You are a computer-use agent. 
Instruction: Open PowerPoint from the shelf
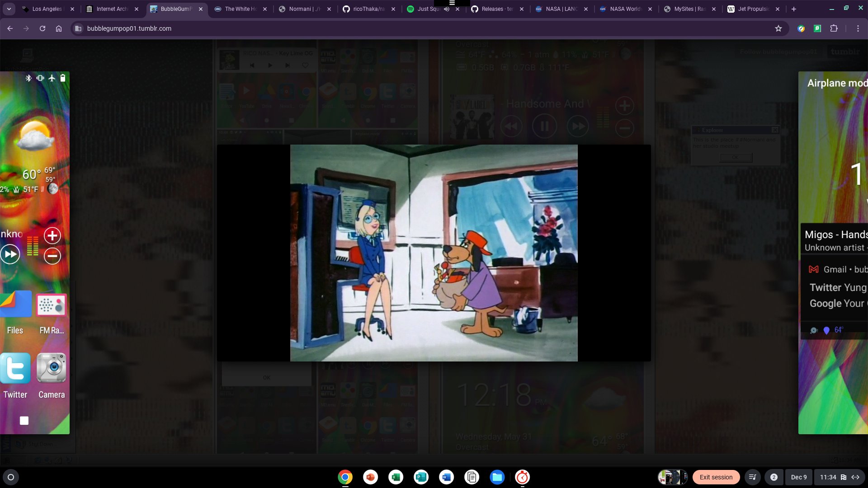(371, 477)
